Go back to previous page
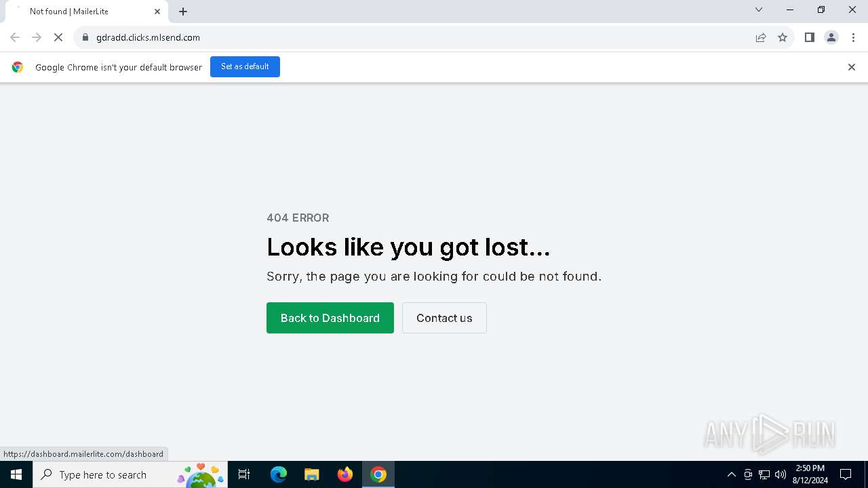 click(15, 37)
